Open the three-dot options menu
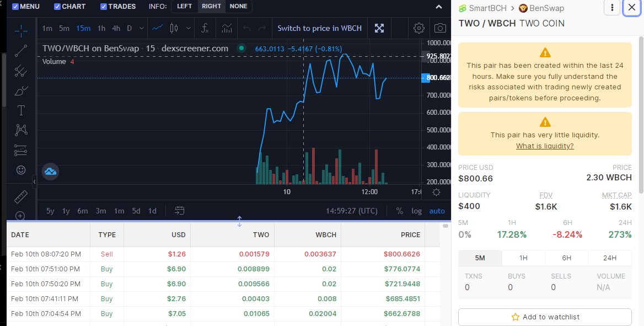Viewport: 644px width, 326px height. point(612,7)
